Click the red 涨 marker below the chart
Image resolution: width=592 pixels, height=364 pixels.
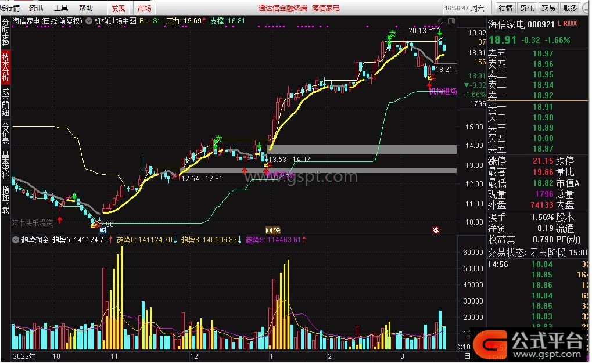tap(436, 230)
